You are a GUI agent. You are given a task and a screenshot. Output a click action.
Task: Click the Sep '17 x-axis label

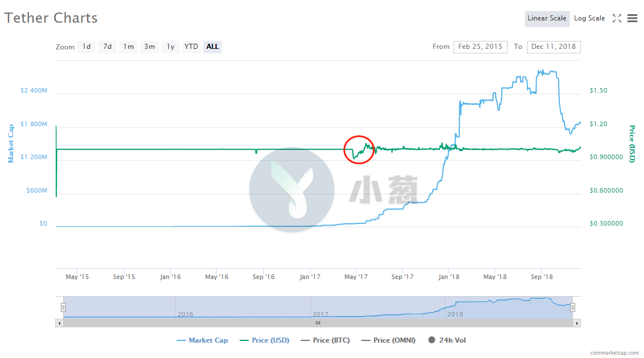click(x=402, y=277)
